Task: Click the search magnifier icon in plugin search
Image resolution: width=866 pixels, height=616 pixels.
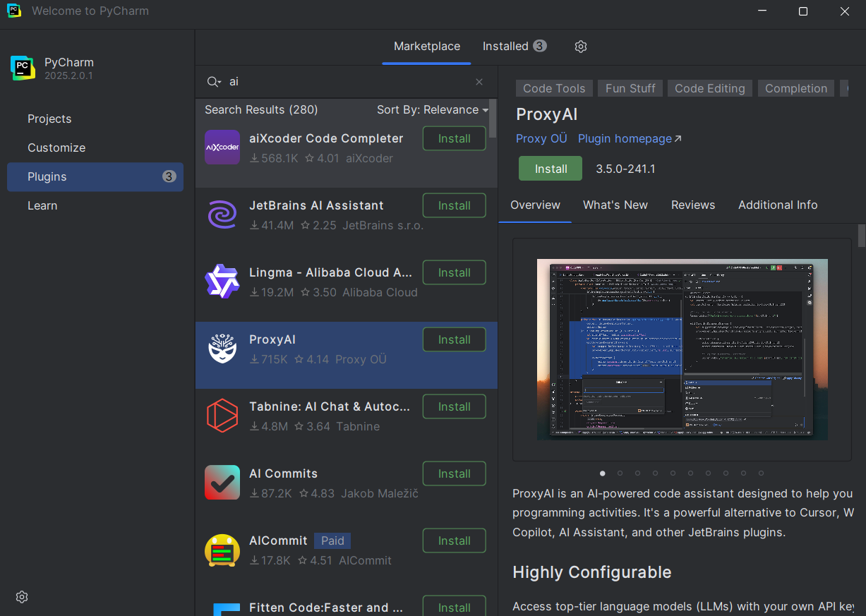Action: (214, 82)
